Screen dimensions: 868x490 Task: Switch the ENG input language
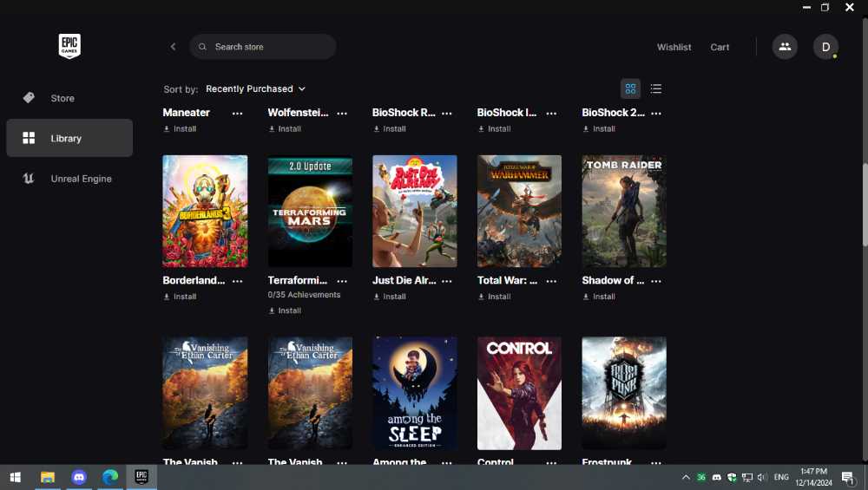click(x=781, y=477)
